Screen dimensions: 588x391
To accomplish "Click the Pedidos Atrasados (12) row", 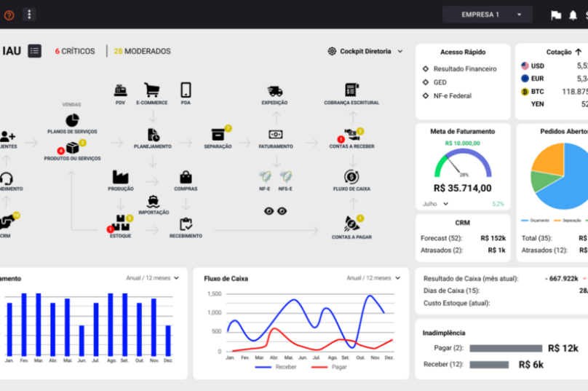I will click(555, 250).
